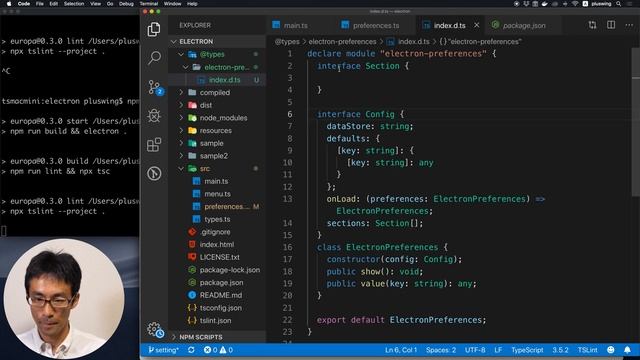Viewport: 640px width, 360px height.
Task: Open the Search view in activity bar
Action: (x=154, y=58)
